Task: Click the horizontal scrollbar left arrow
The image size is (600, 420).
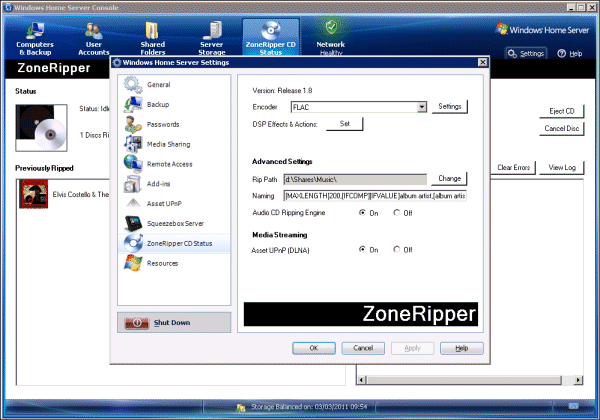Action: [x=361, y=380]
